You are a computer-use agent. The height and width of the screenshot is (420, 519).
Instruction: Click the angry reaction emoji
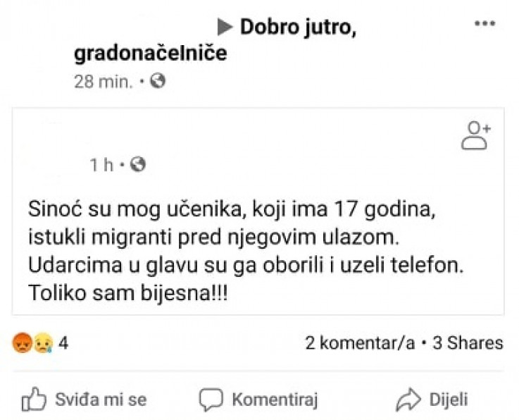[23, 344]
